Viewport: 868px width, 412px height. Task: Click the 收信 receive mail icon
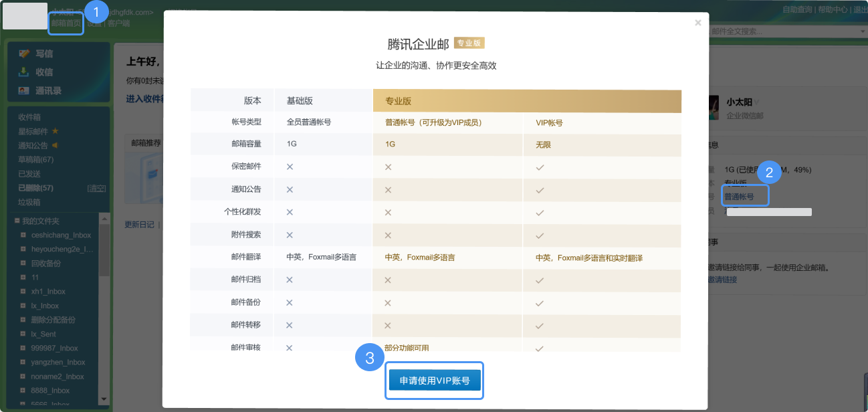click(24, 72)
